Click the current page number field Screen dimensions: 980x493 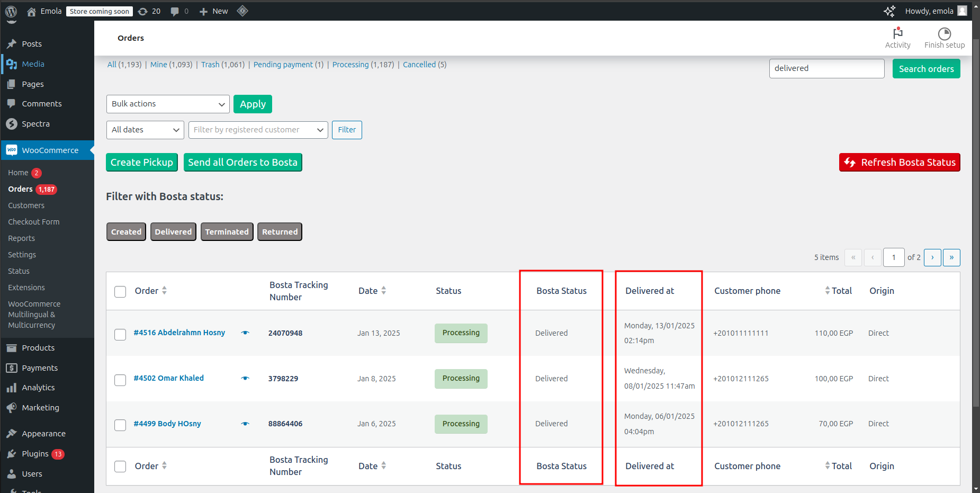(894, 257)
